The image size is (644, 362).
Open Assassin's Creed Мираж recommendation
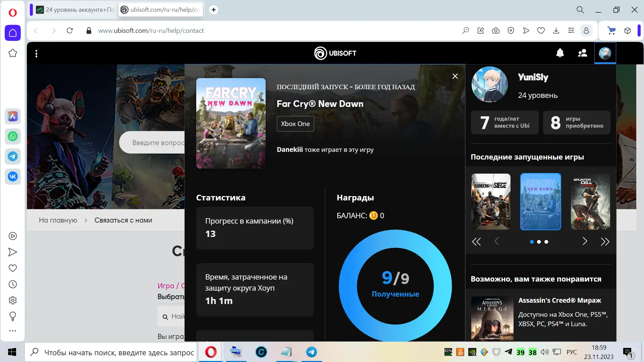coord(541,318)
